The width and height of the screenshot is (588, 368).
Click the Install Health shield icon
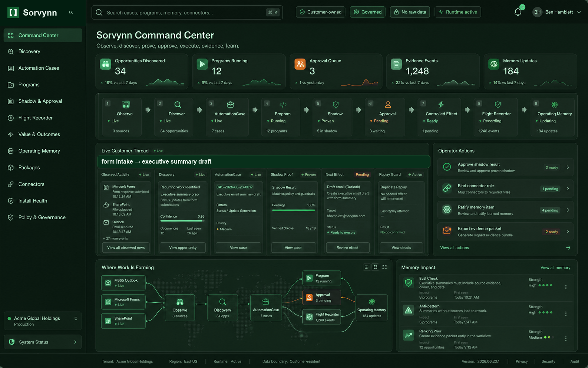pyautogui.click(x=11, y=201)
